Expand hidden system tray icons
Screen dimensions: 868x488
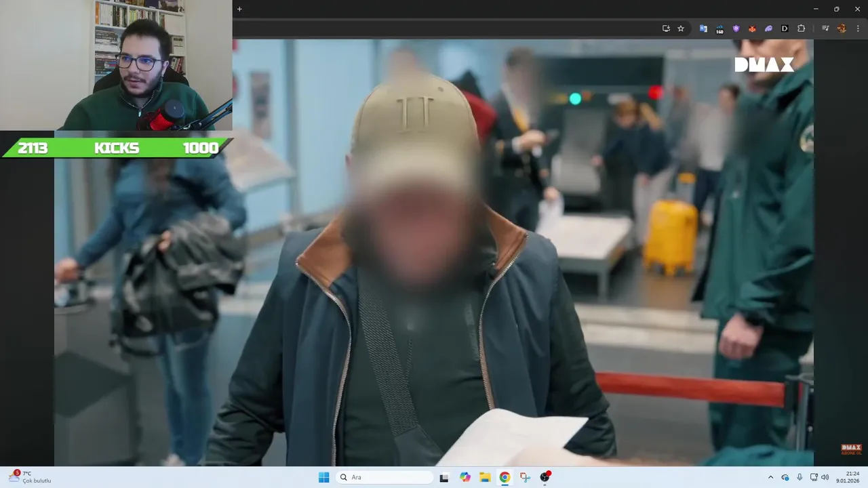point(770,477)
